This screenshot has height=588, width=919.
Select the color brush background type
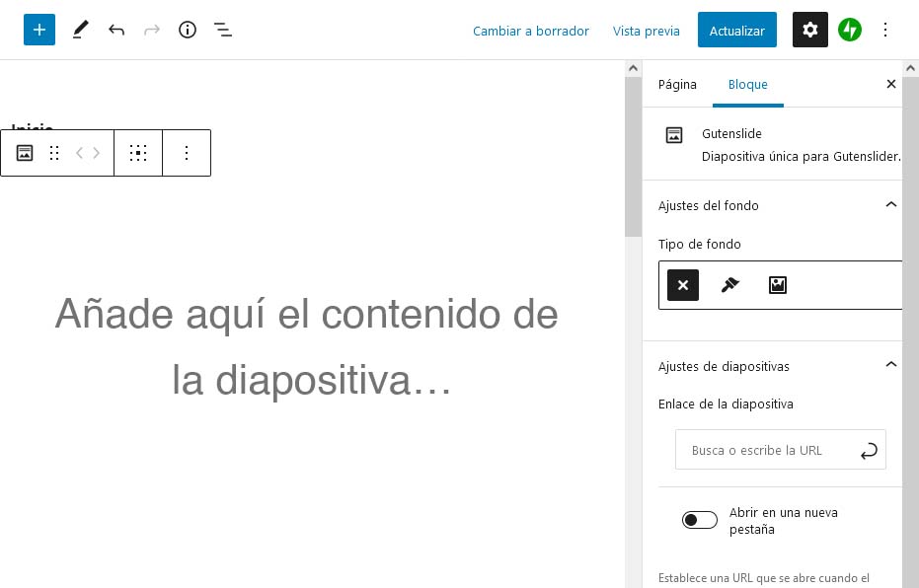[729, 285]
